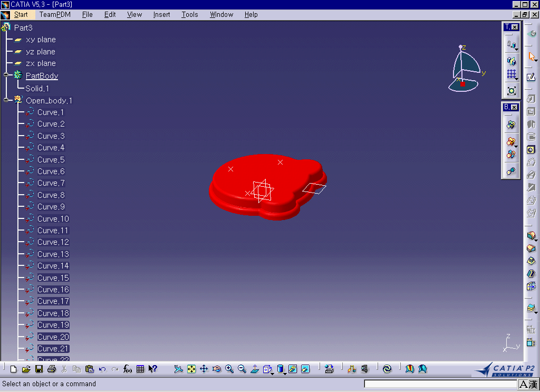Click the Zoom Out magnifier
Image resolution: width=540 pixels, height=392 pixels.
click(242, 369)
